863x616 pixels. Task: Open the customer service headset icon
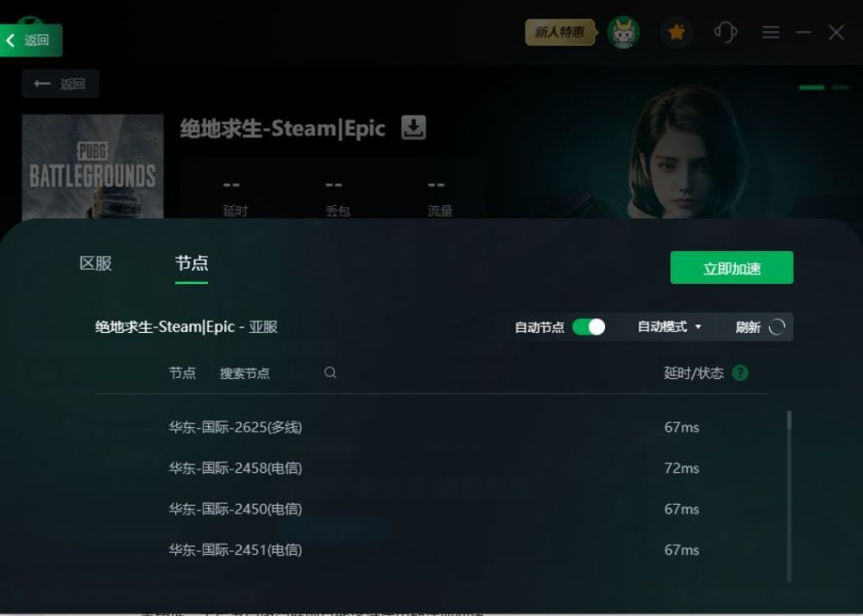pos(726,33)
